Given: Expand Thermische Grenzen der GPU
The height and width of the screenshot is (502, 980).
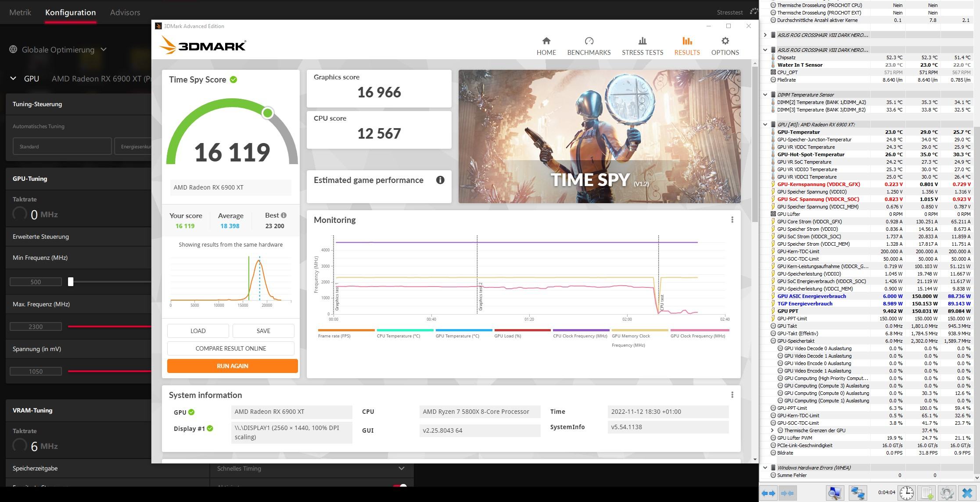Looking at the screenshot, I should [772, 430].
